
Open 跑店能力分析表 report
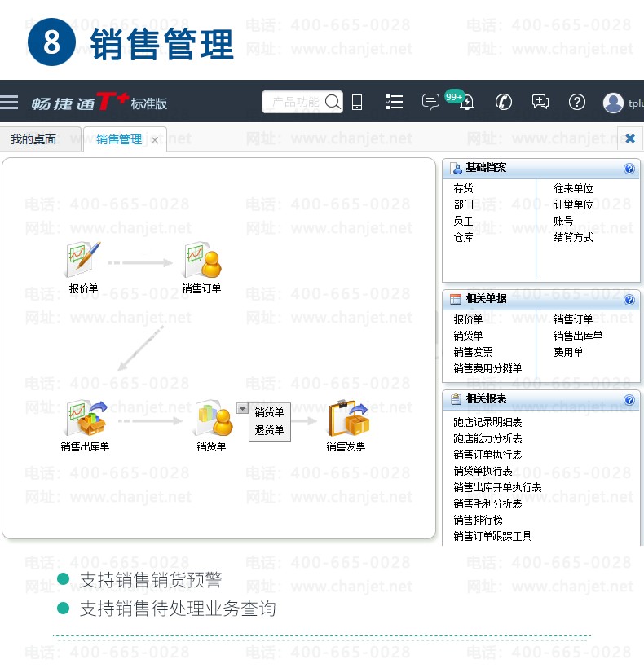(487, 439)
